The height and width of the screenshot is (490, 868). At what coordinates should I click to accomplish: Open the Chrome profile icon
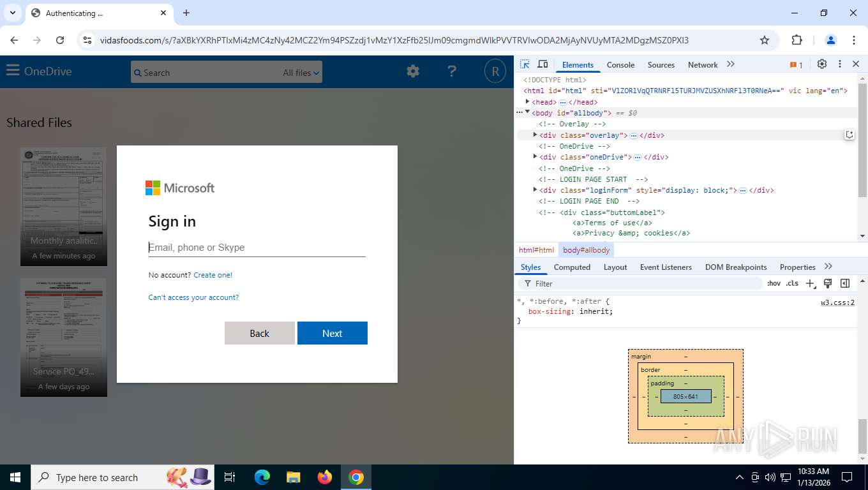[x=831, y=40]
